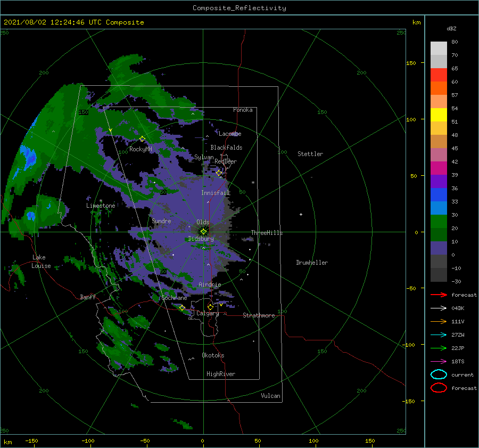
Task: Click the magenta 18TS arrow icon
Action: coord(439,362)
